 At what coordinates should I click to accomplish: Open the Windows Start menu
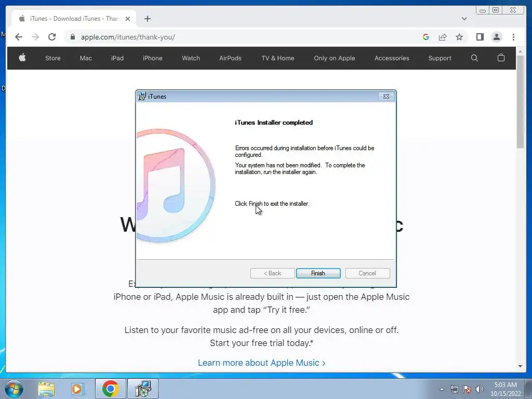pos(14,389)
